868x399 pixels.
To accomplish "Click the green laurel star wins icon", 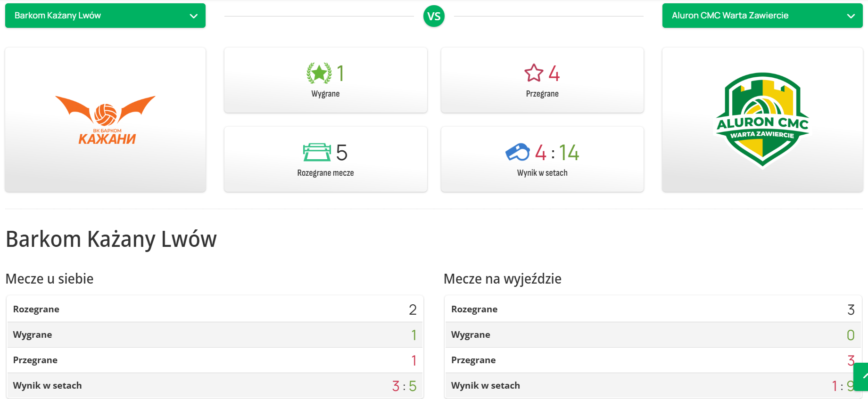I will point(319,73).
